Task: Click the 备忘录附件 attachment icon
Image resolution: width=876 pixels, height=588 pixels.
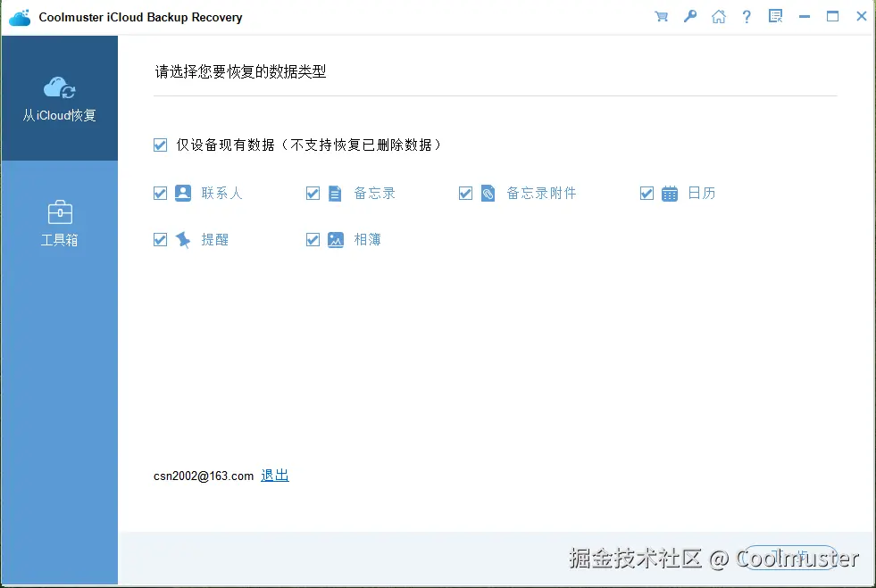Action: tap(488, 193)
